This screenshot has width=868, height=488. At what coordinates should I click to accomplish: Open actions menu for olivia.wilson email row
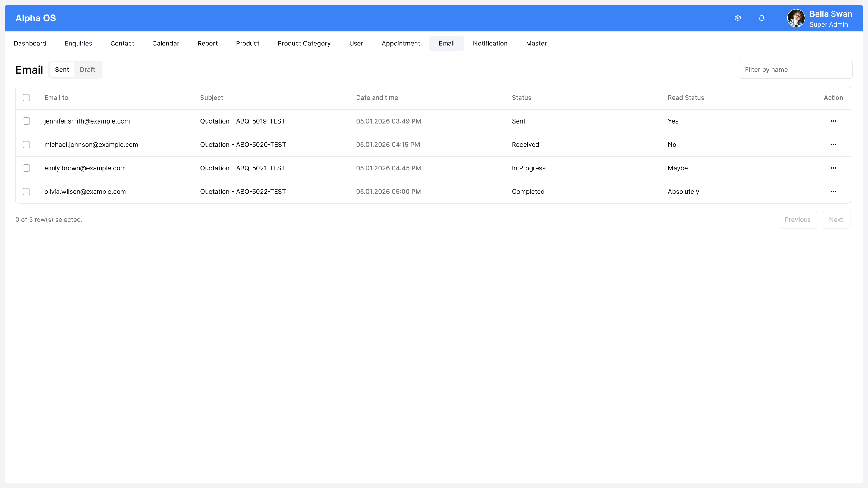[833, 192]
